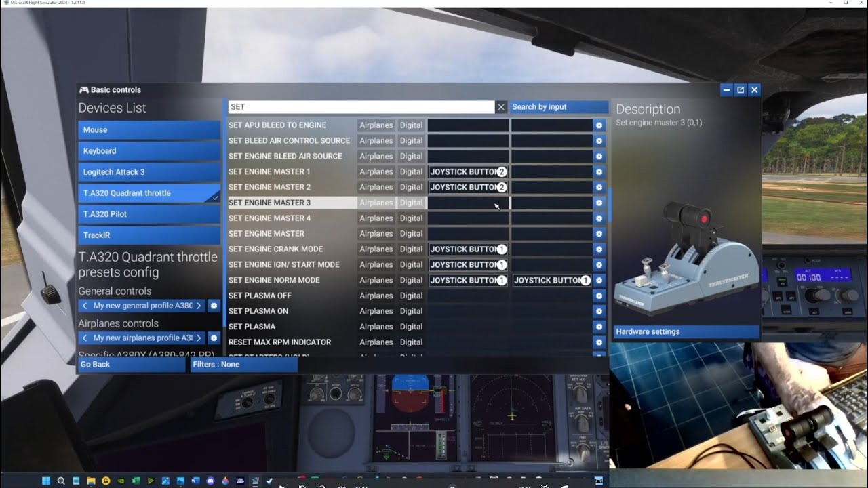The height and width of the screenshot is (488, 868).
Task: Select TrackIR device
Action: (149, 235)
